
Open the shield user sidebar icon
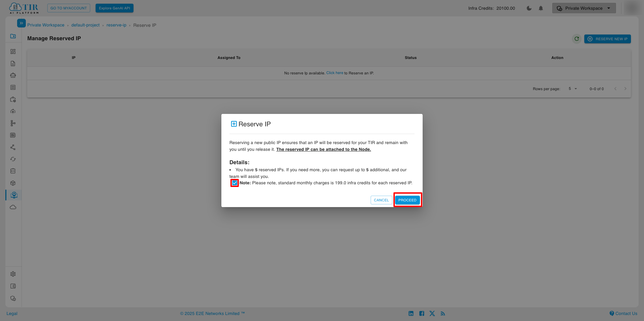(x=13, y=298)
